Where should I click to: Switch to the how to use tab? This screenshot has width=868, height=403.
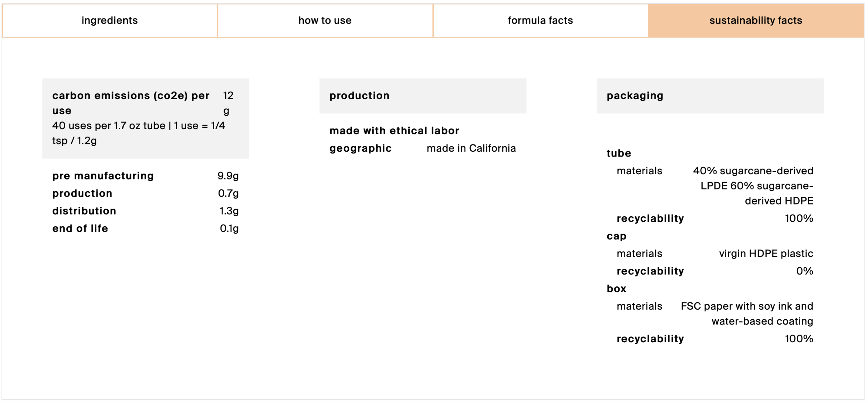[x=325, y=20]
